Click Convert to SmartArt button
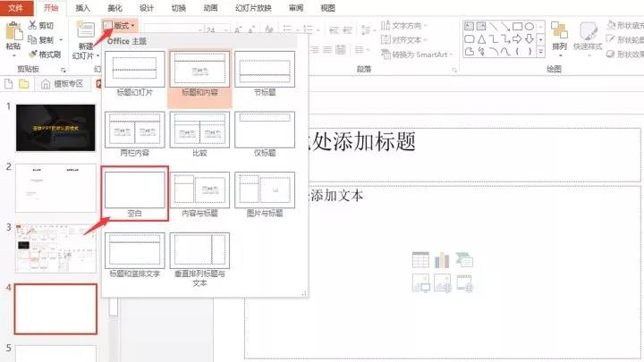 419,53
